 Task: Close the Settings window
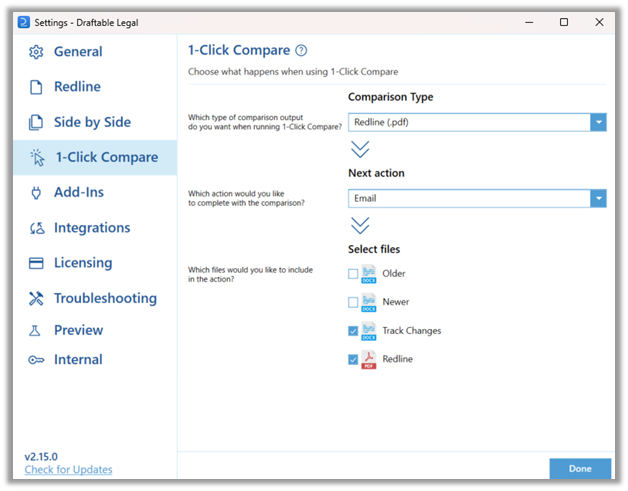(x=599, y=22)
